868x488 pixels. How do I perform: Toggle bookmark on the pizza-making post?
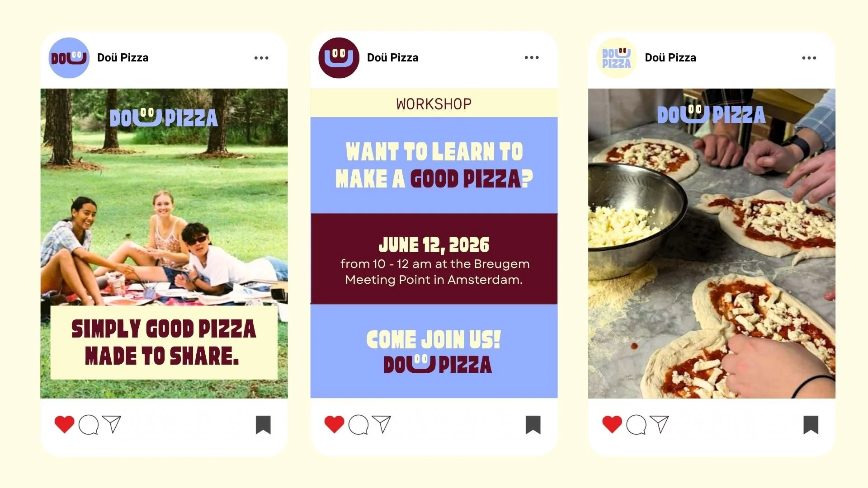(x=811, y=425)
